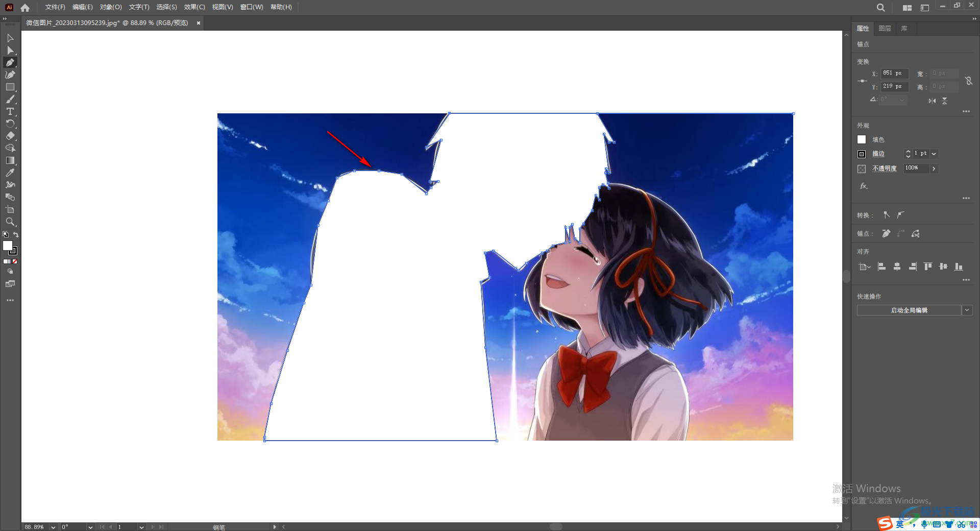Open the search magnifier in top bar
This screenshot has width=980, height=531.
(880, 8)
